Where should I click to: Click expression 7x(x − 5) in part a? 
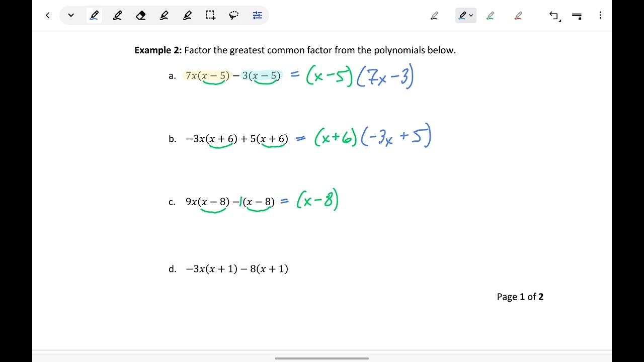point(207,76)
